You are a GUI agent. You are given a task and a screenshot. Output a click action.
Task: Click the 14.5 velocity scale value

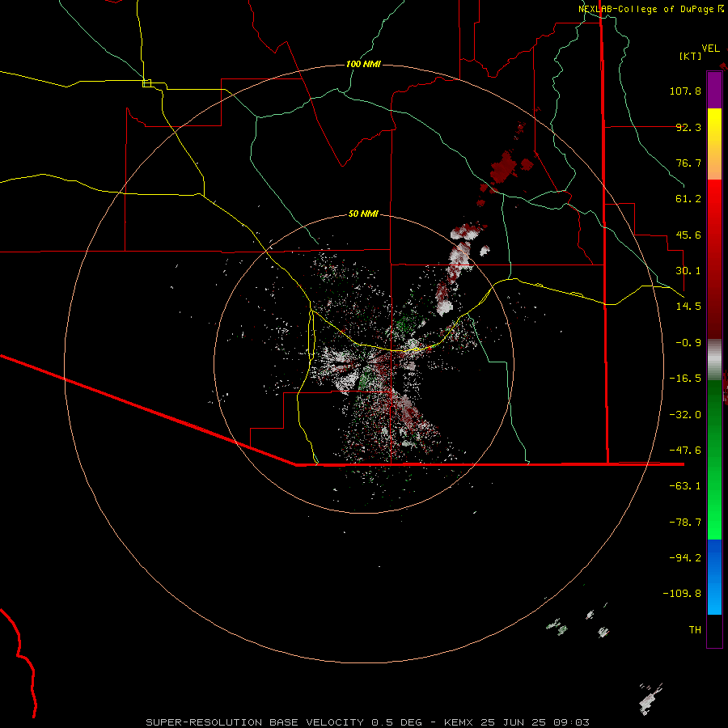pyautogui.click(x=688, y=307)
